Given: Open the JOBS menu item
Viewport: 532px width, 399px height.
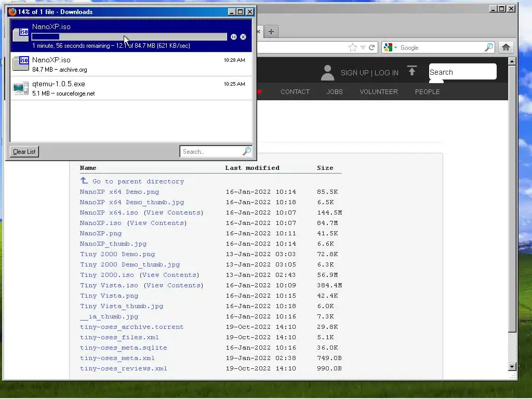Looking at the screenshot, I should [335, 91].
